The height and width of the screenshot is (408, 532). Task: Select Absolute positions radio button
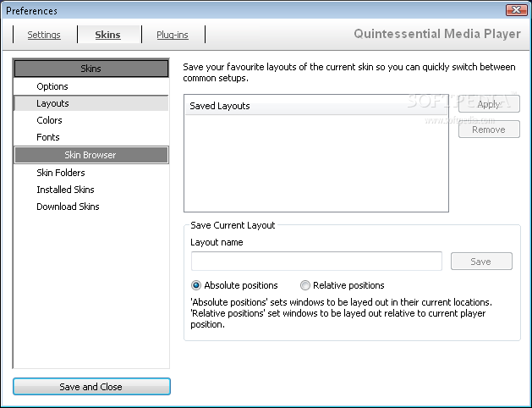click(x=234, y=285)
